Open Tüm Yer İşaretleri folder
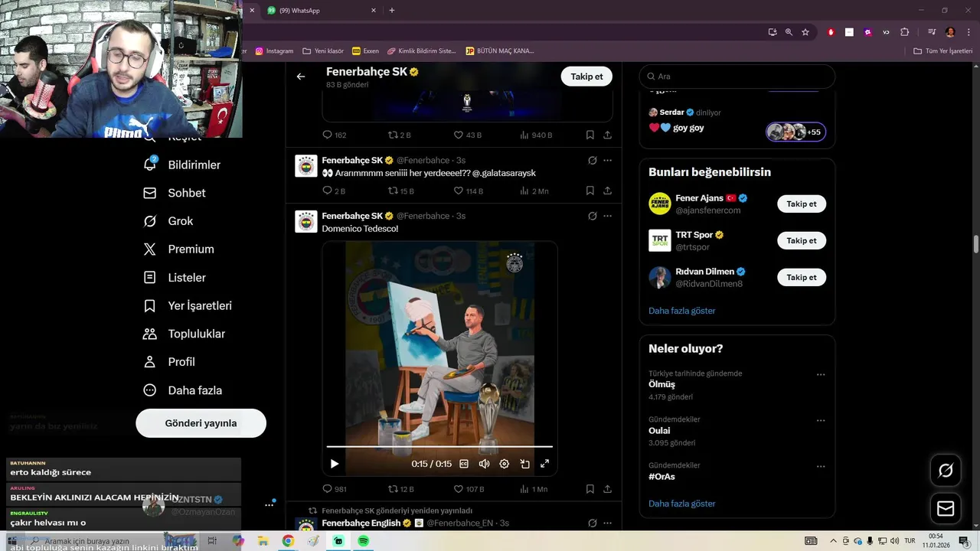 coord(943,51)
